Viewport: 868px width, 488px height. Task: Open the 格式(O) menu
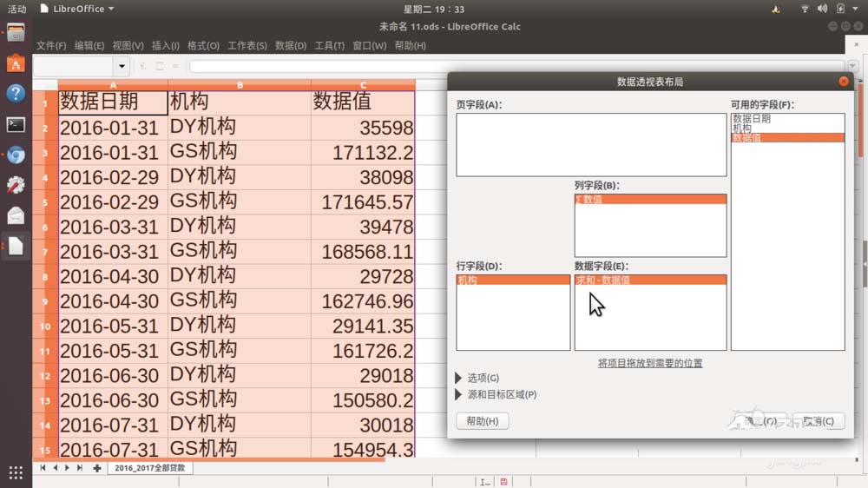(203, 46)
